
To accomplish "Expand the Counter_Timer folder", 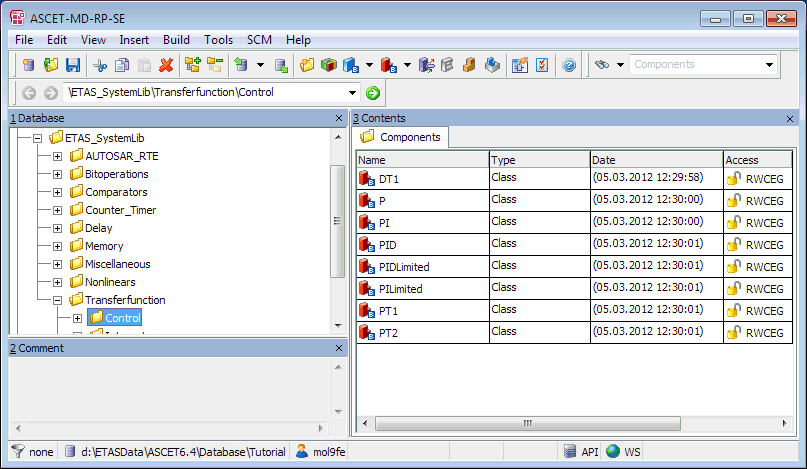I will [57, 211].
